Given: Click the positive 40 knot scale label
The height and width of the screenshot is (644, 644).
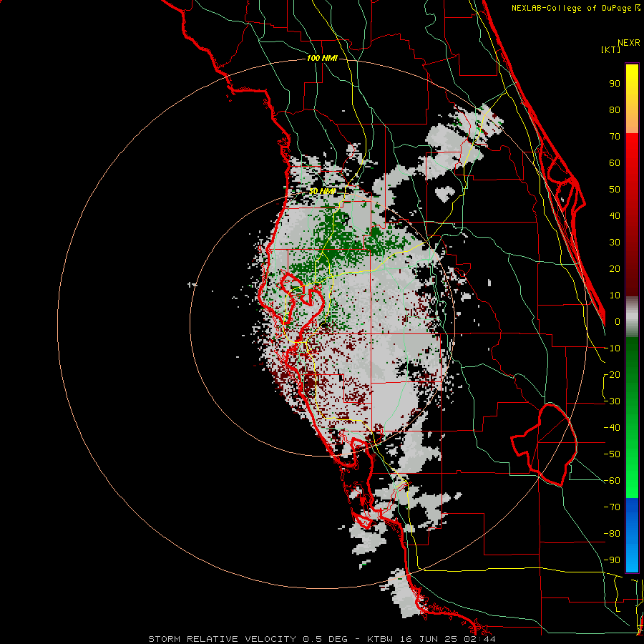Looking at the screenshot, I should (x=615, y=216).
